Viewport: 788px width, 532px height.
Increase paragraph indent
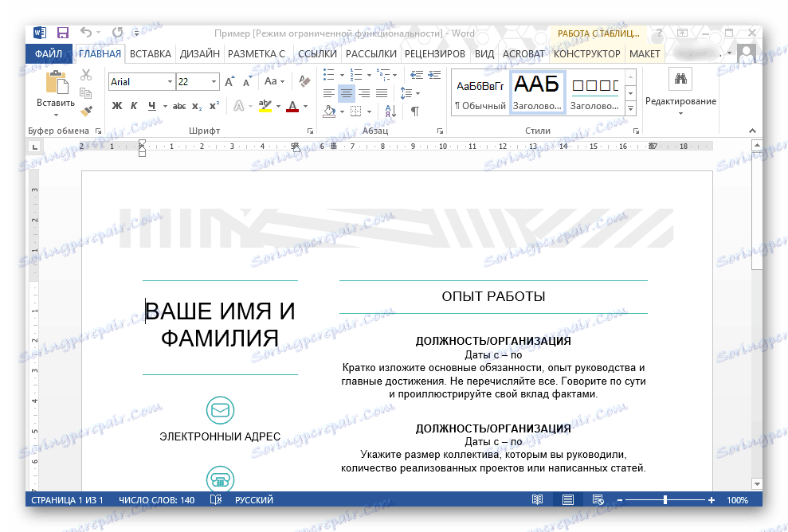pos(434,75)
